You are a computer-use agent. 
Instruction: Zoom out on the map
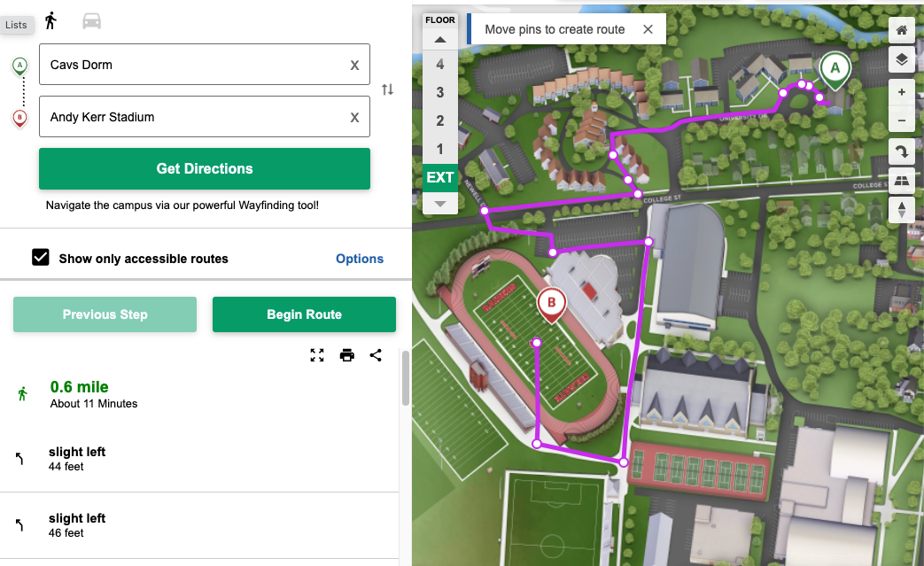coord(902,120)
